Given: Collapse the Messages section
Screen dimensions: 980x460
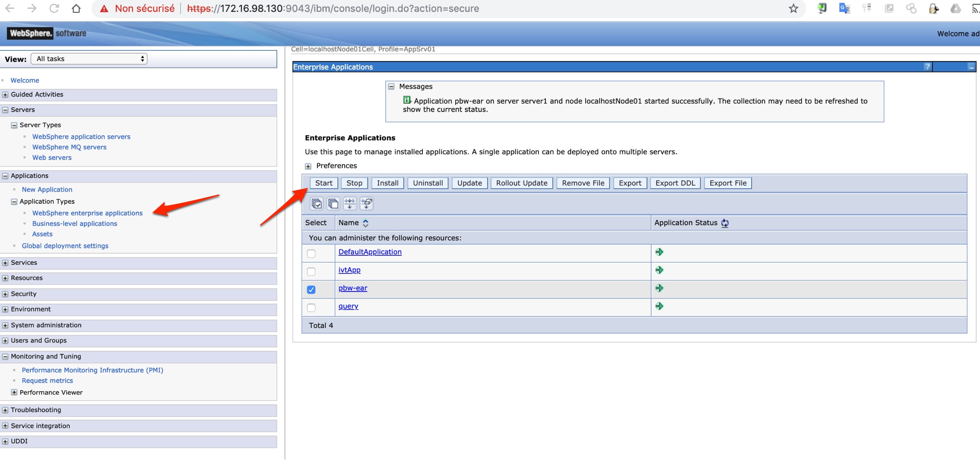Looking at the screenshot, I should pyautogui.click(x=391, y=86).
